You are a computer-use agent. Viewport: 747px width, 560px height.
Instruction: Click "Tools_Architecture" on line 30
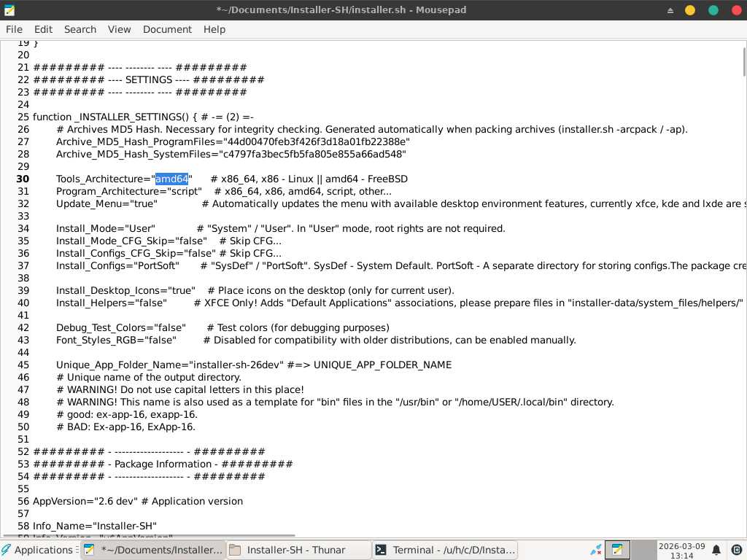click(99, 179)
